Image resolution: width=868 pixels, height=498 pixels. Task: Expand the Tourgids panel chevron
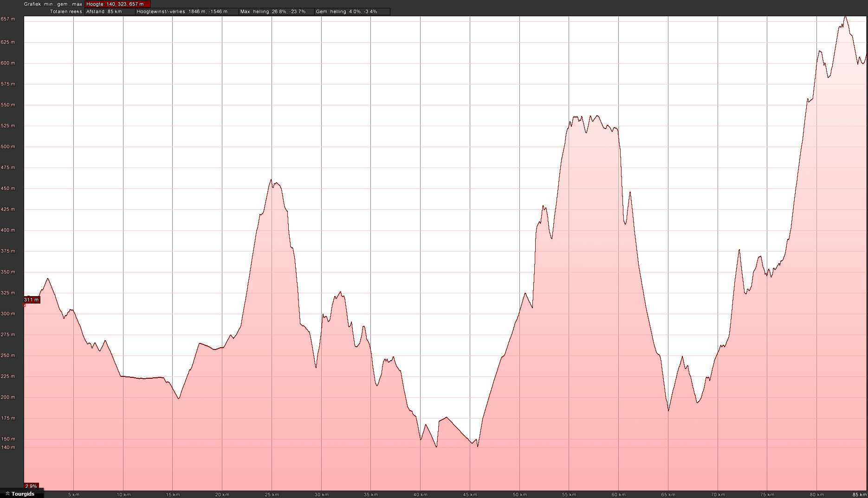point(7,494)
